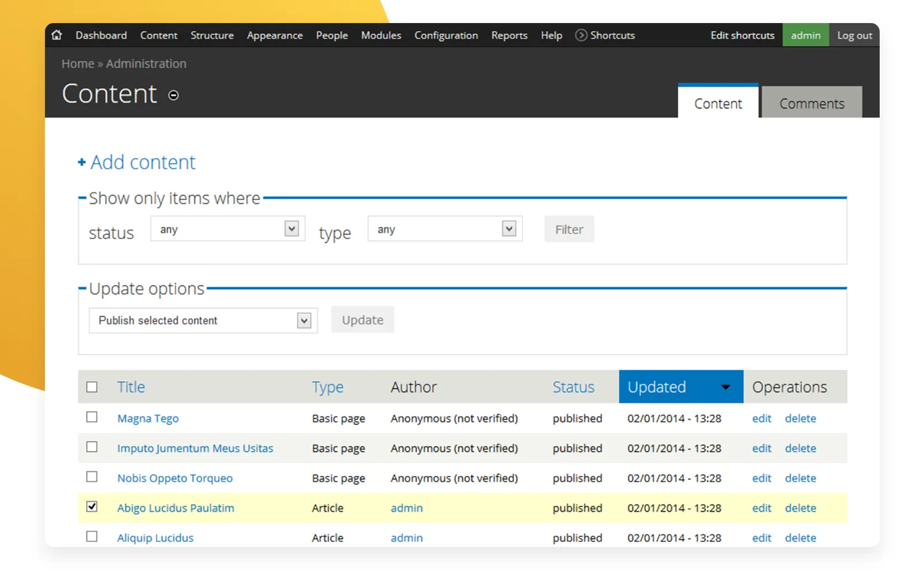Screen dimensions: 924x570
Task: Delete Abigo Lucidus Paulatim
Action: 800,508
